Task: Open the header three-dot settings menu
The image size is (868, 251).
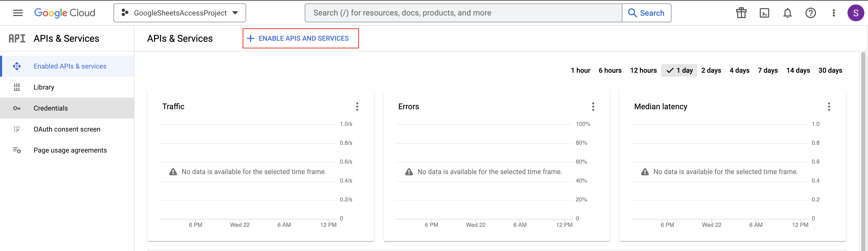Action: point(834,13)
